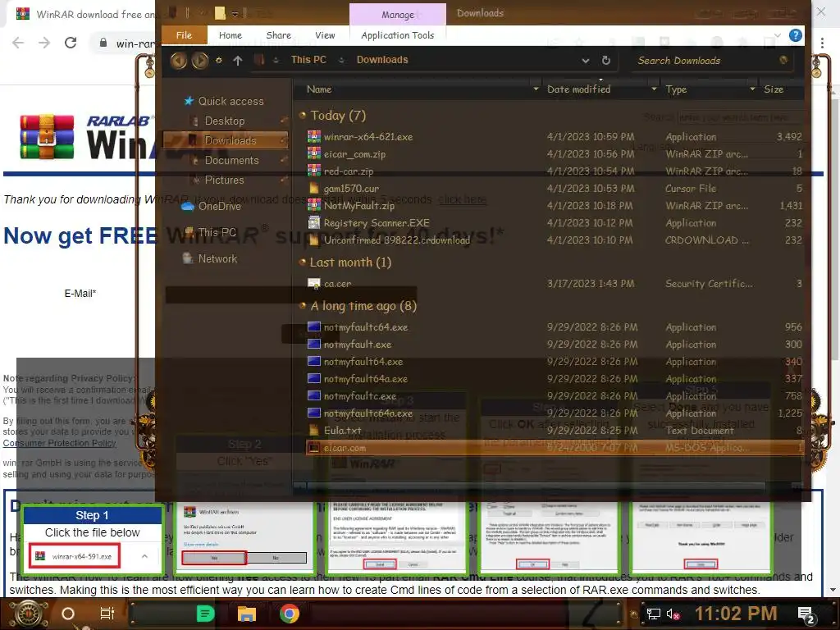Viewport: 840px width, 630px height.
Task: Go forward in Explorer navigation
Action: click(200, 60)
